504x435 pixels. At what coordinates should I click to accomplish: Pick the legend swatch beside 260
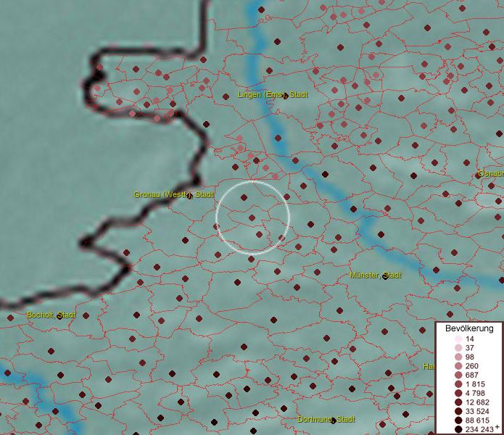[x=458, y=366]
